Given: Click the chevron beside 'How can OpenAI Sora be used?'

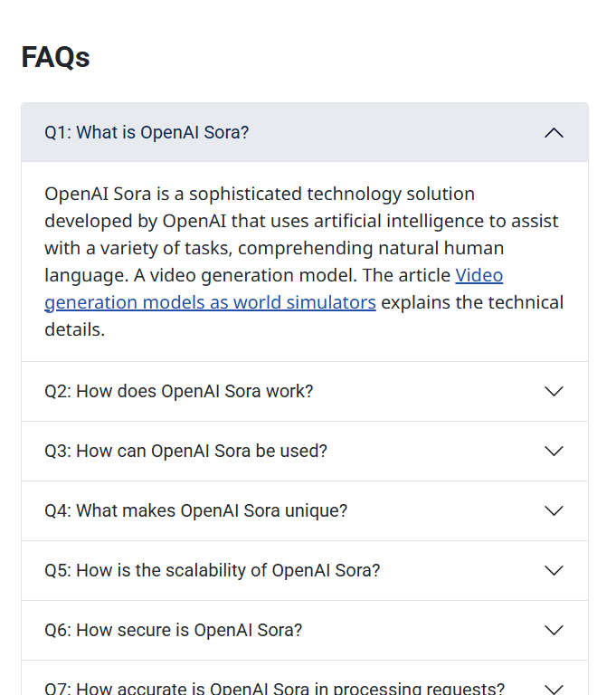Looking at the screenshot, I should point(554,451).
